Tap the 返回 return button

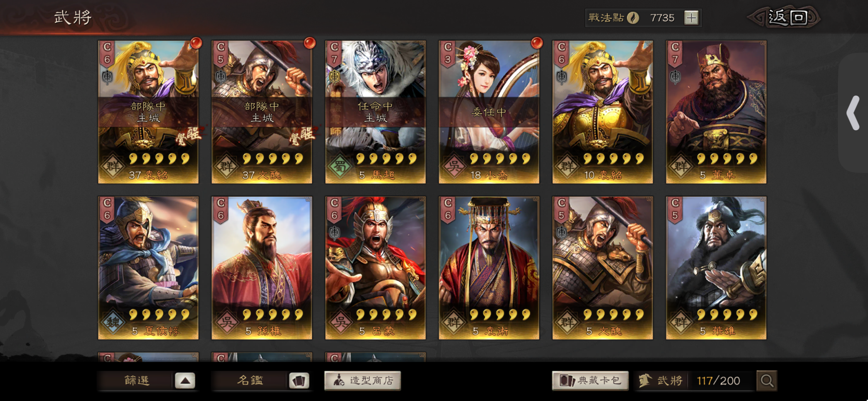[x=785, y=18]
